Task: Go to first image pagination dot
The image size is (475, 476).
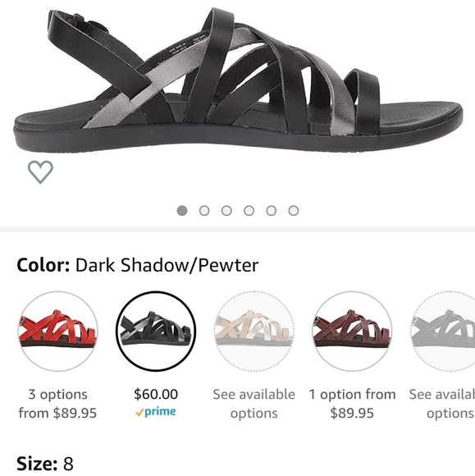Action: 182,211
